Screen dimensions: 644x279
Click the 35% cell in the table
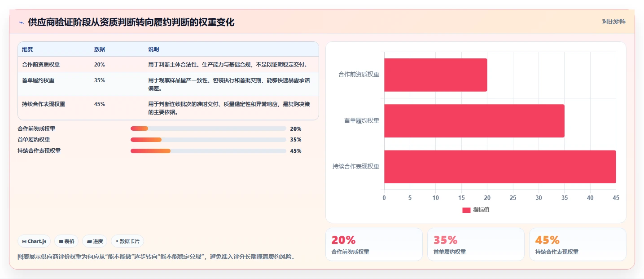[100, 80]
